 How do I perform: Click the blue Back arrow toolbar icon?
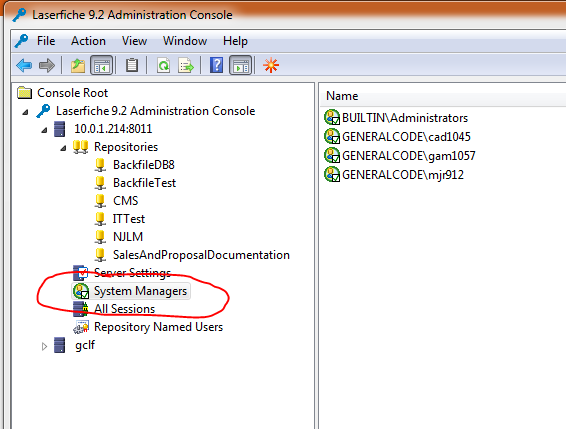click(x=24, y=66)
